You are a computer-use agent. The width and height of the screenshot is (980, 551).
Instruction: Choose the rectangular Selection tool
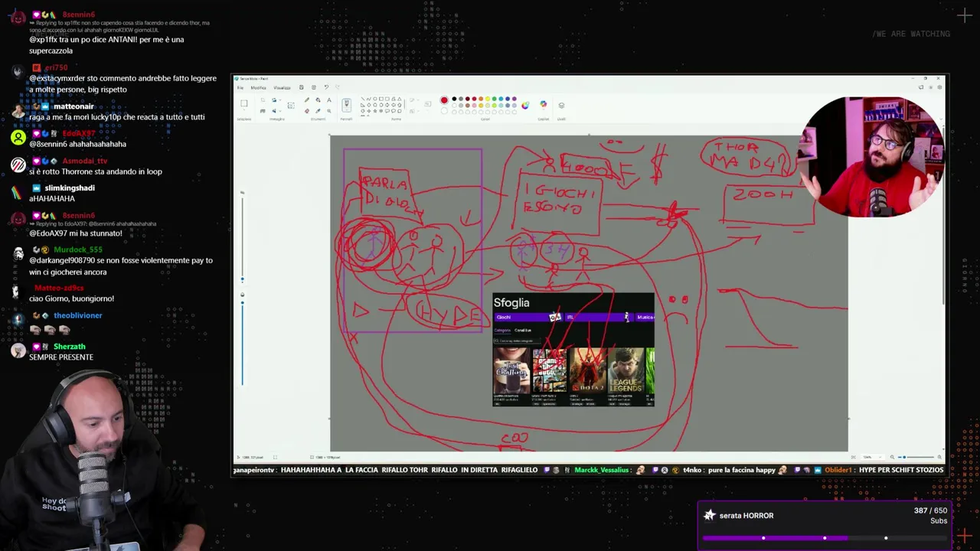[x=243, y=103]
